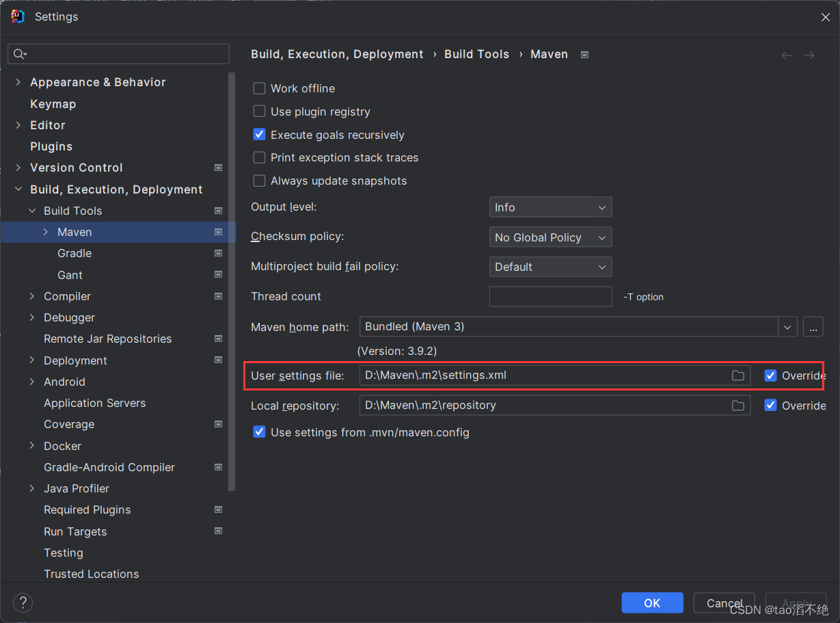Click project-settings icon on Coverage row
The image size is (840, 623).
pos(219,424)
